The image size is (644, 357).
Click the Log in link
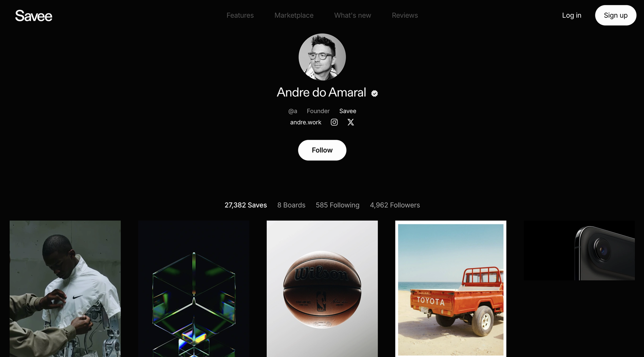572,15
